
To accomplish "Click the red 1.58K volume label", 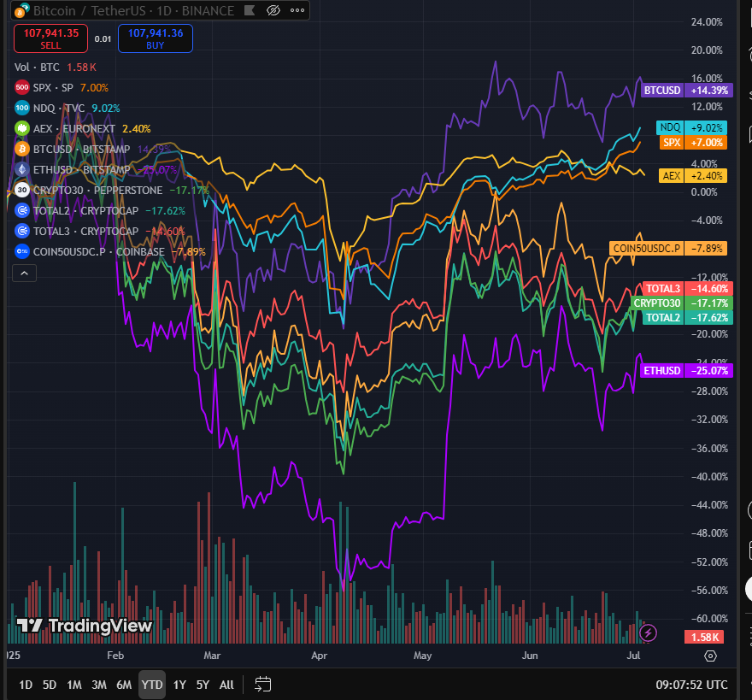I will [x=704, y=637].
